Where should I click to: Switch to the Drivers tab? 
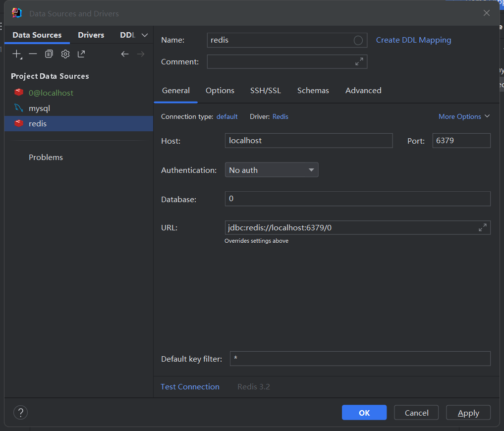tap(91, 35)
